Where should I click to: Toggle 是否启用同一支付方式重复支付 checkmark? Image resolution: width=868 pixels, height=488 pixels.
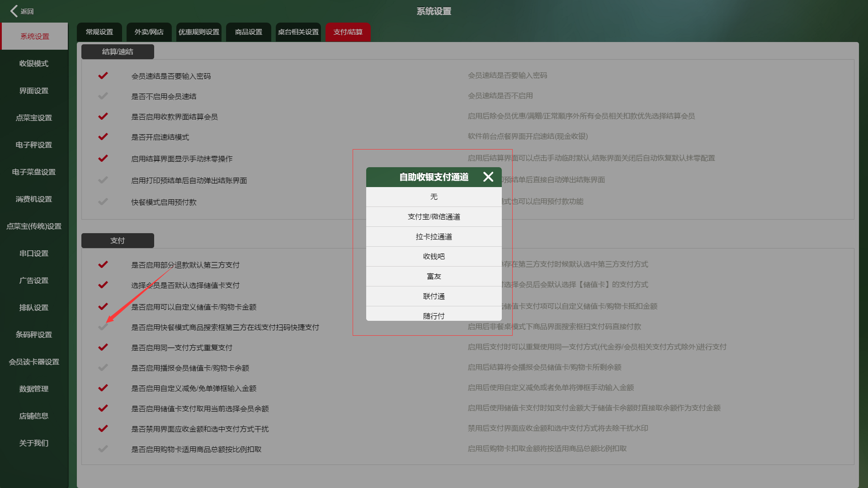pos(103,347)
